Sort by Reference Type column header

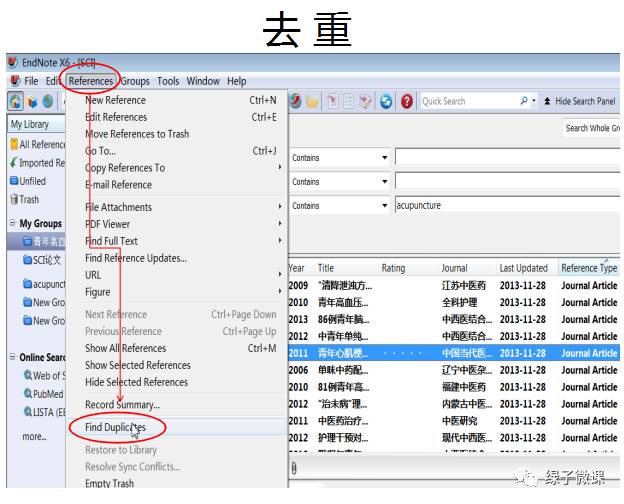point(589,268)
